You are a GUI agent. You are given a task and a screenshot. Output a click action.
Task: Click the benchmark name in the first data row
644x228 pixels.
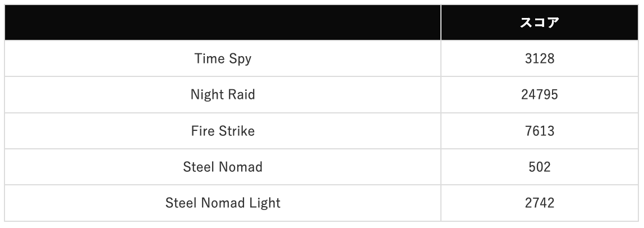223,58
